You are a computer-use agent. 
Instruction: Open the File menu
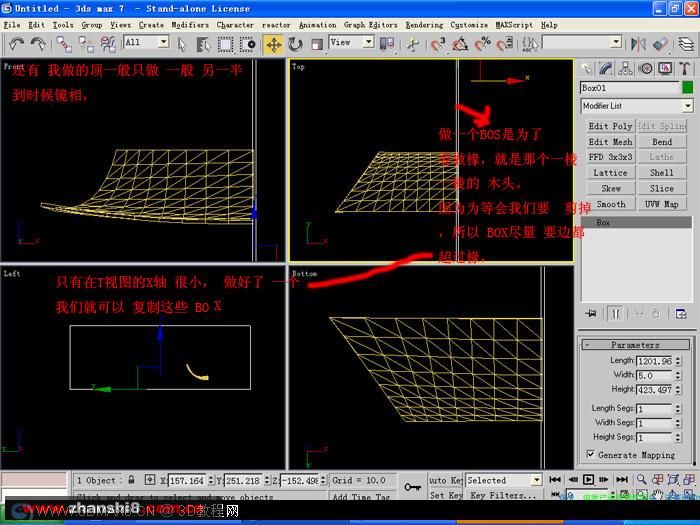(12, 25)
